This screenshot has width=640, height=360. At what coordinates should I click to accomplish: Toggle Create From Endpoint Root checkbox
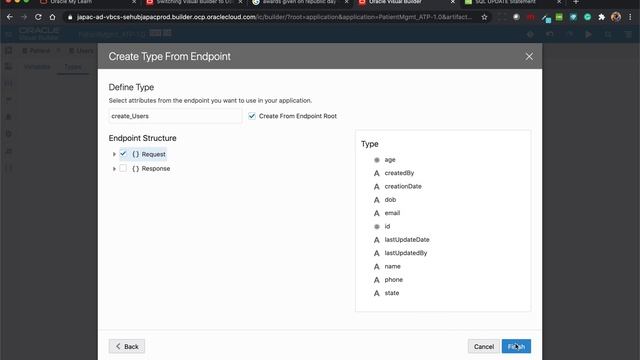click(x=252, y=116)
